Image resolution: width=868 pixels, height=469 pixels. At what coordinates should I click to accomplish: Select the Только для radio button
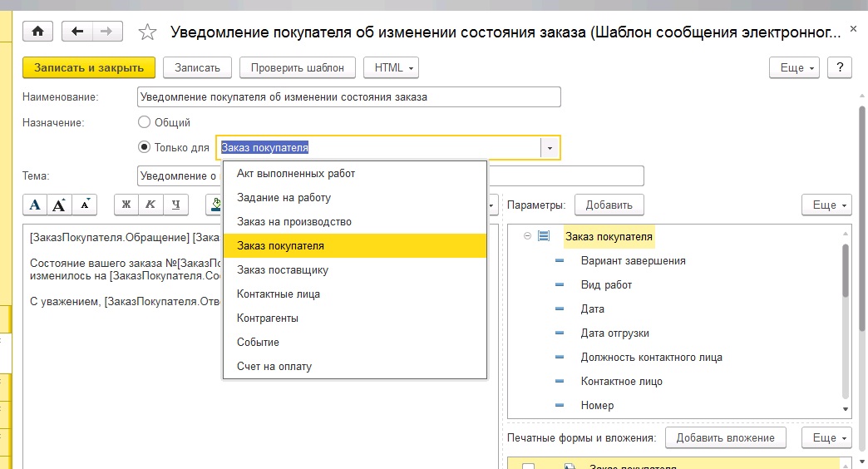click(x=144, y=147)
